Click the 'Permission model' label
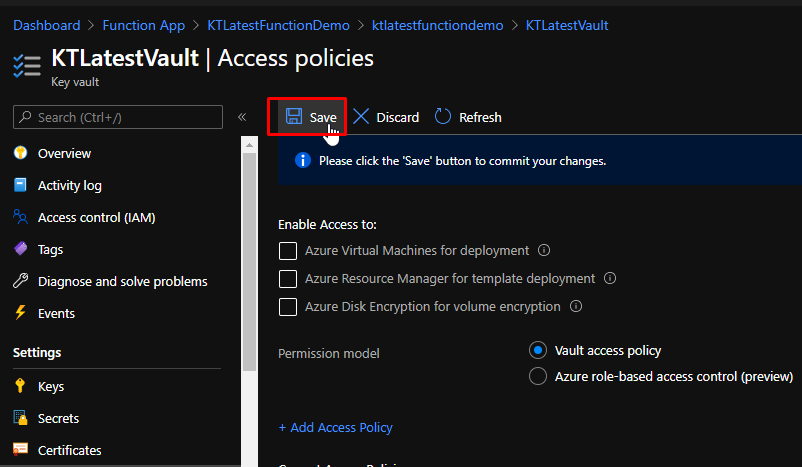Image resolution: width=802 pixels, height=467 pixels. click(329, 353)
